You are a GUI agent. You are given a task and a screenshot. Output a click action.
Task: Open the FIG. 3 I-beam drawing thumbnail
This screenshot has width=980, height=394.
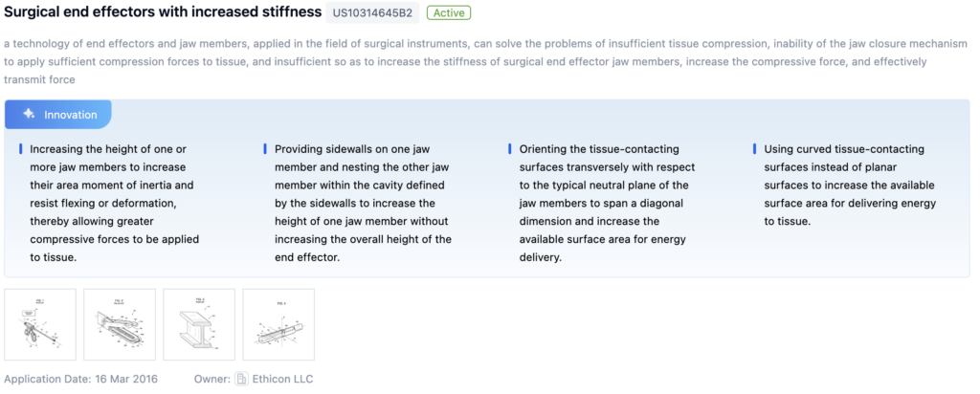tap(199, 324)
